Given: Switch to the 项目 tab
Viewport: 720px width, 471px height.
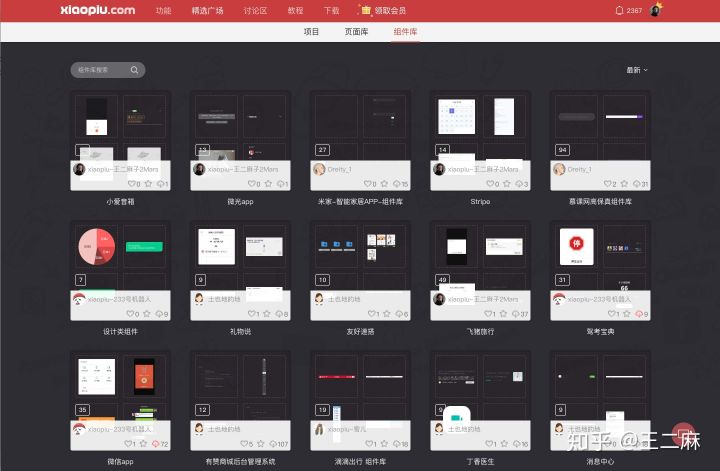Looking at the screenshot, I should [x=312, y=32].
